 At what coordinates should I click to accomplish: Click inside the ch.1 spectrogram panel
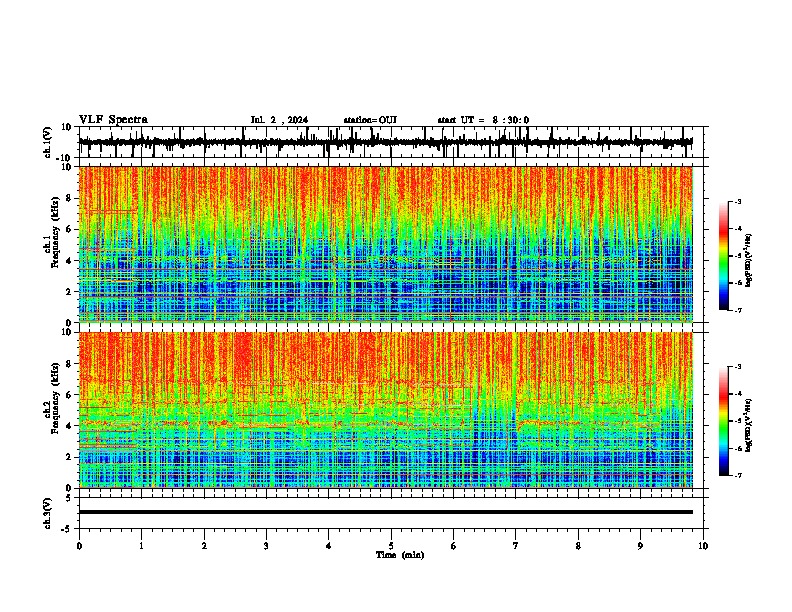(385, 244)
